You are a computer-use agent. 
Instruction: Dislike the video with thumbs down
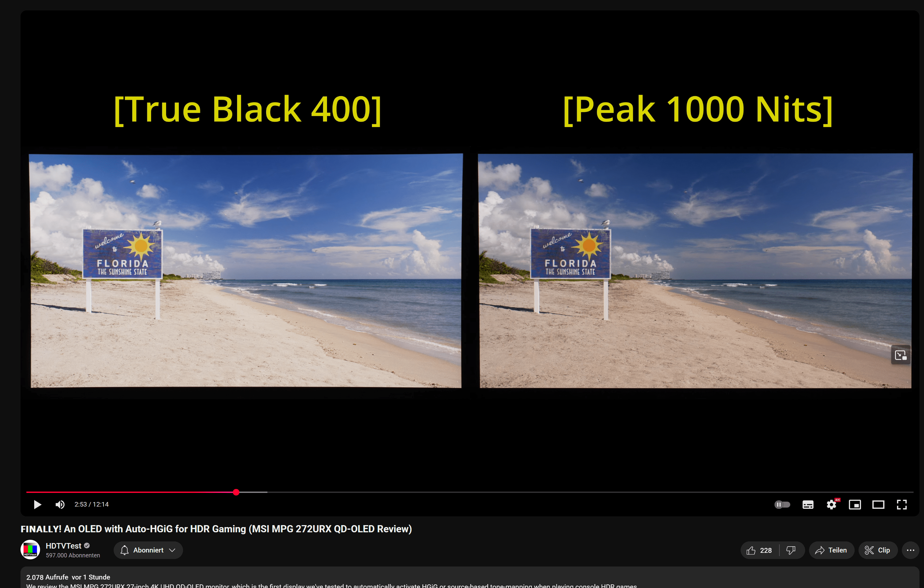tap(791, 551)
